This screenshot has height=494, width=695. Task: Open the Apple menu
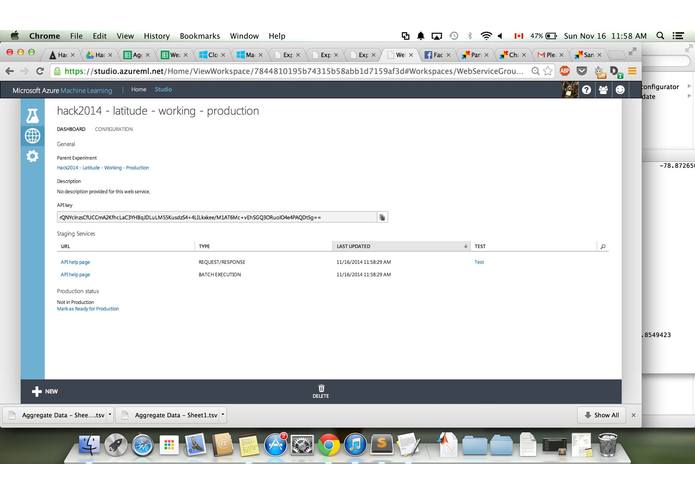click(15, 35)
